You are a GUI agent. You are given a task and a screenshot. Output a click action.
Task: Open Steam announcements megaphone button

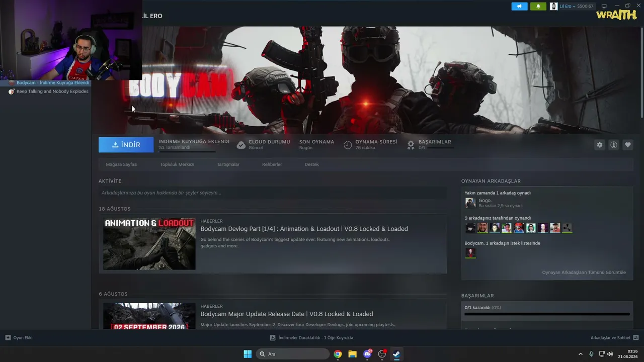click(519, 7)
